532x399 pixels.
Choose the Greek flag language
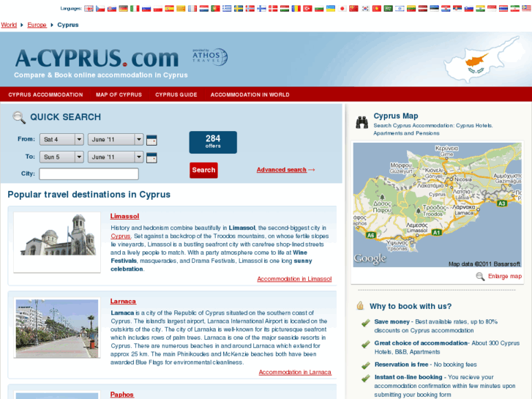point(227,9)
